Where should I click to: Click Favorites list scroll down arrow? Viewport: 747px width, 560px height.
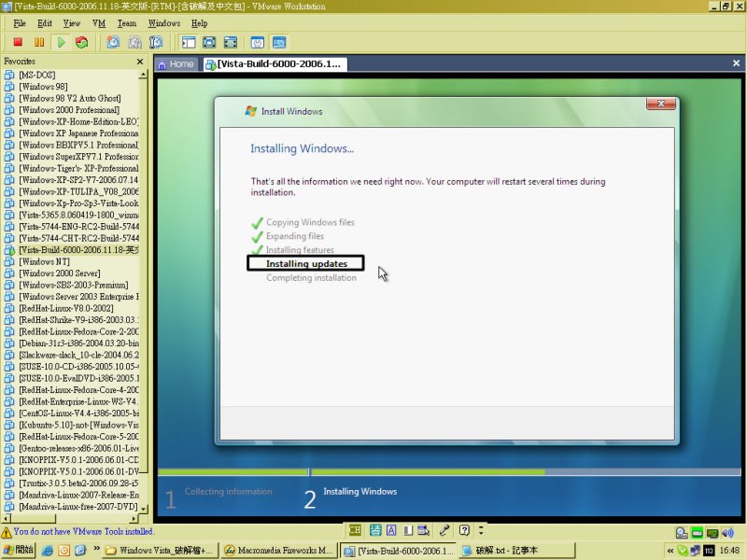143,509
